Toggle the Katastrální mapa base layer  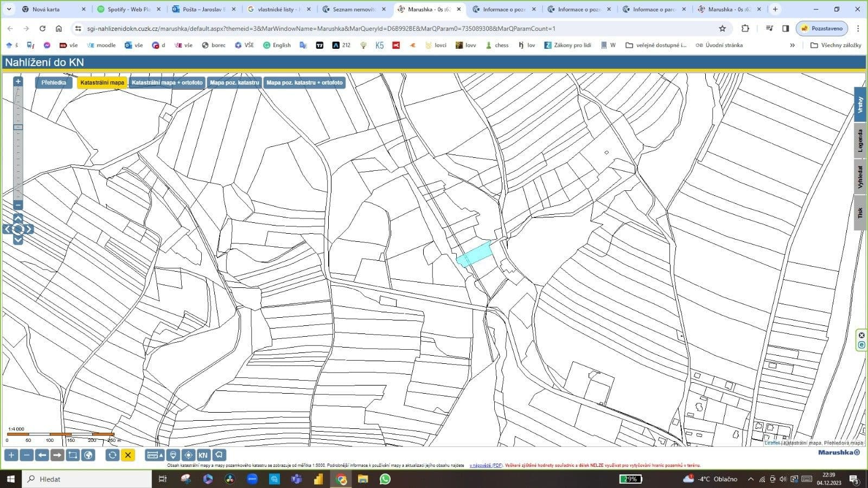coord(102,82)
